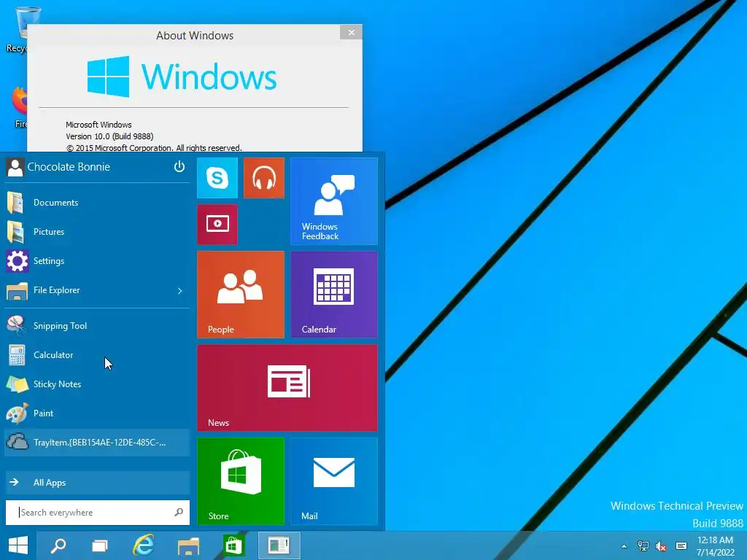Launch Internet Explorer from taskbar
The height and width of the screenshot is (560, 747).
tap(144, 545)
